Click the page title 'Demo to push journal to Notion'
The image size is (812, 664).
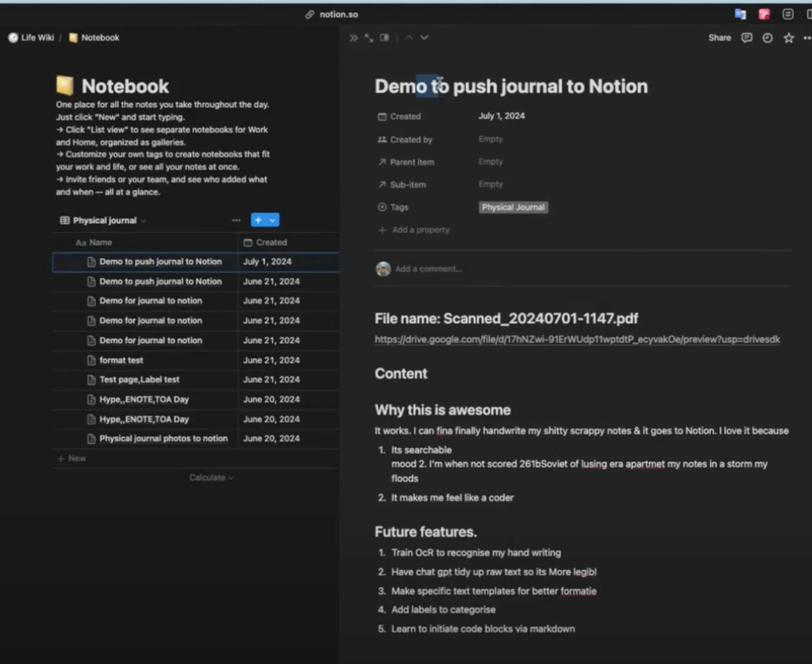[x=511, y=86]
